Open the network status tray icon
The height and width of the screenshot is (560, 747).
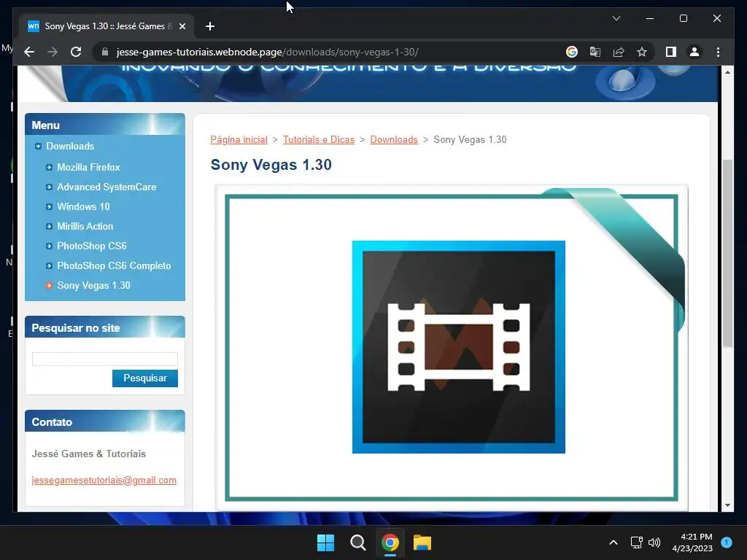[x=636, y=542]
